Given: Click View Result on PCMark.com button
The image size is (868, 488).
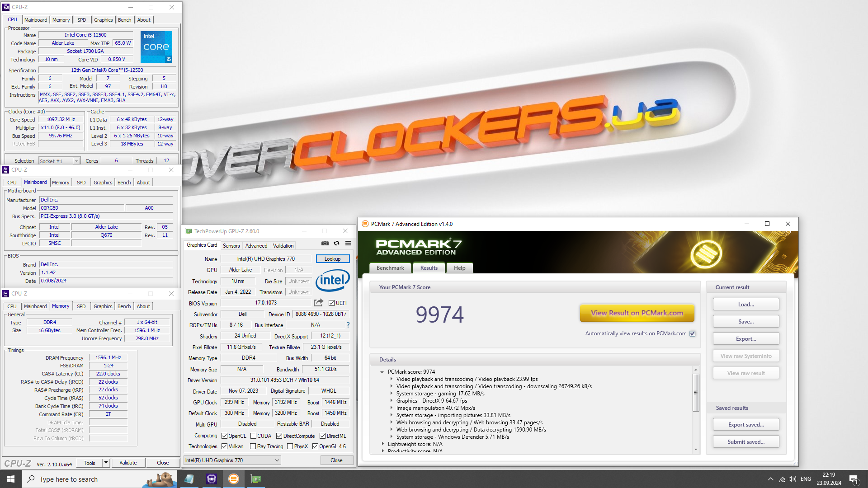Looking at the screenshot, I should (637, 313).
